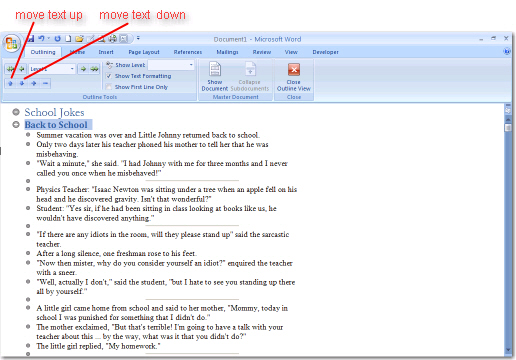Click the vertical scrollbar thumb
The width and height of the screenshot is (516, 360).
(508, 128)
